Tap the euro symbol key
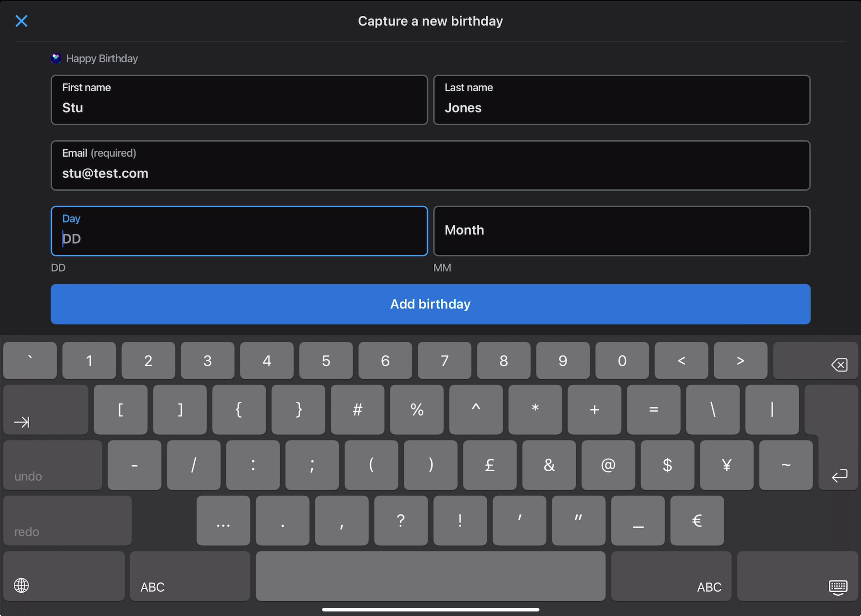Viewport: 861px width, 616px height. (697, 521)
